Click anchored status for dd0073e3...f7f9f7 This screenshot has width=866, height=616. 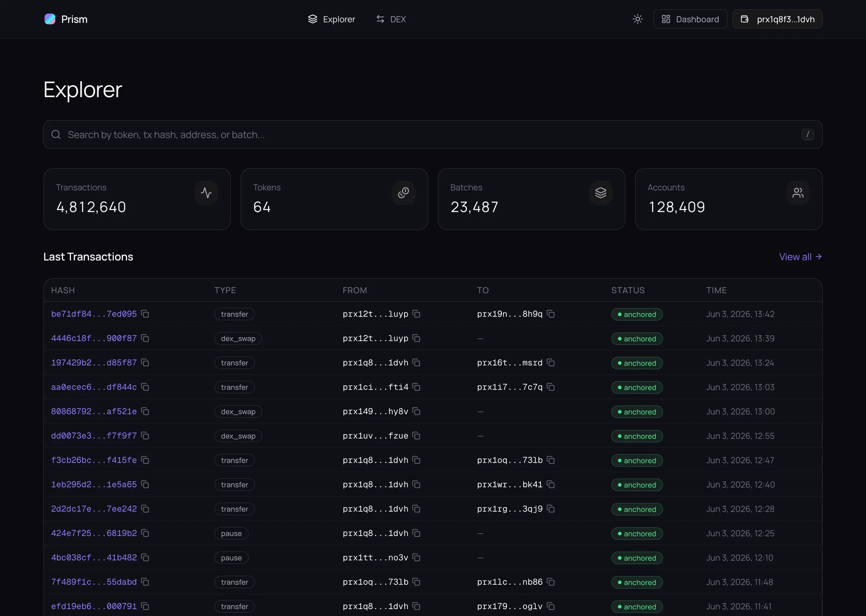(637, 436)
